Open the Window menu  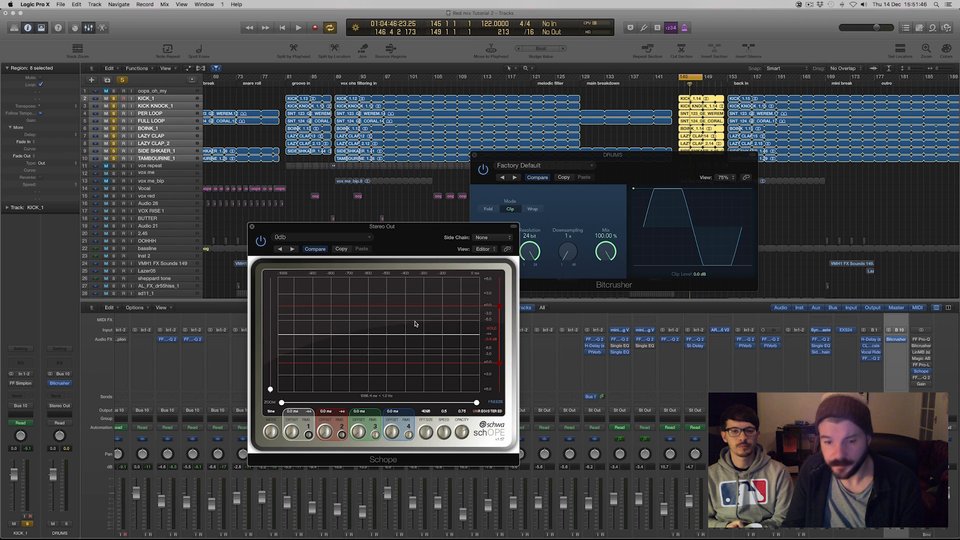(204, 4)
